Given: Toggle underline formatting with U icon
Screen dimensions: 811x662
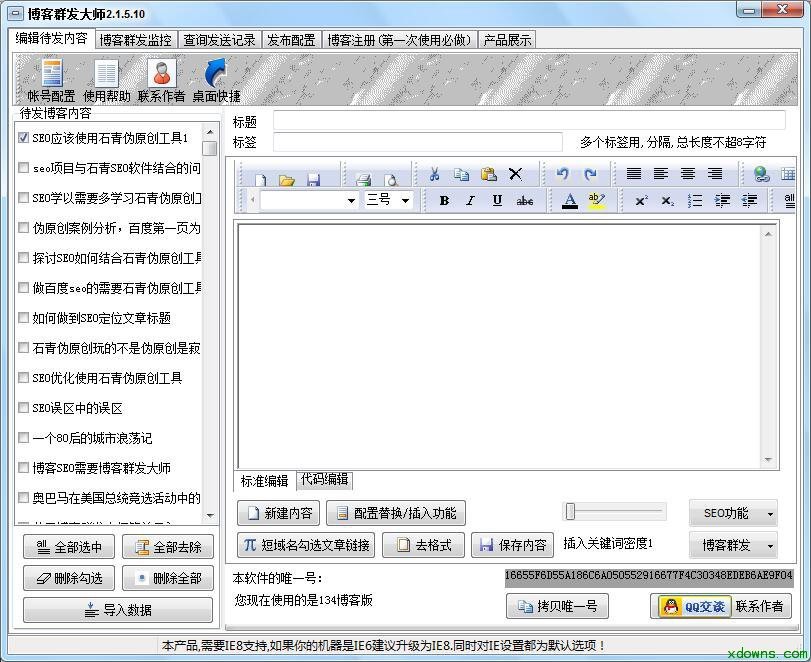Looking at the screenshot, I should pos(497,201).
